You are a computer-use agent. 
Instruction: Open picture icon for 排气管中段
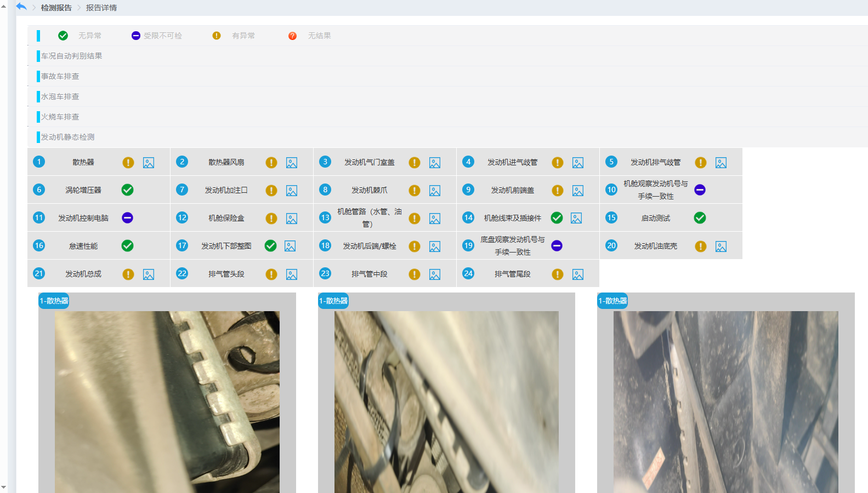point(435,274)
